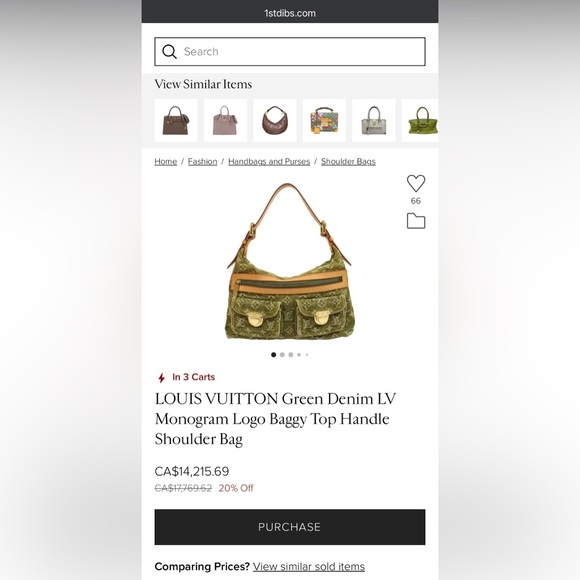Open View similar sold items link
580x580 pixels.
point(309,567)
